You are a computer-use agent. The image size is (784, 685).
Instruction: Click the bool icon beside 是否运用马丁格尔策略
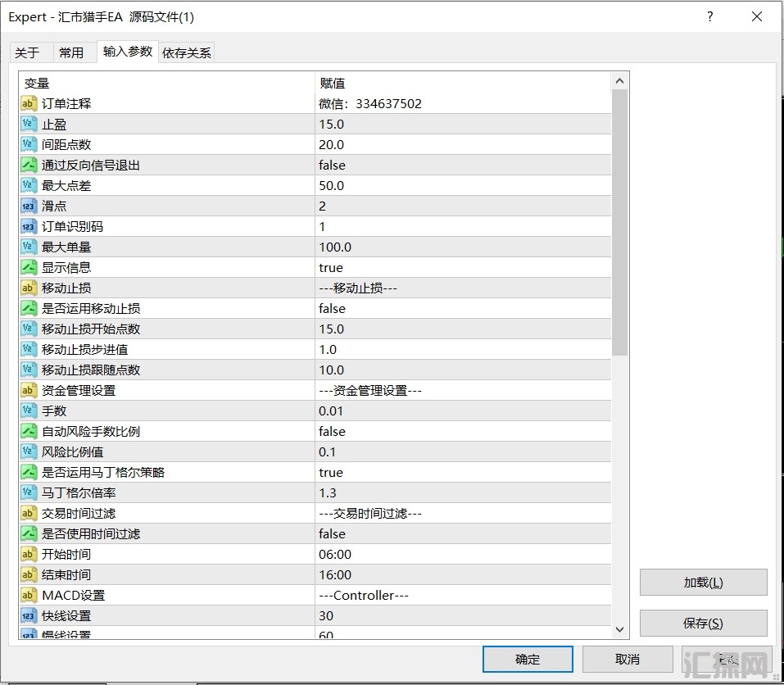point(29,473)
